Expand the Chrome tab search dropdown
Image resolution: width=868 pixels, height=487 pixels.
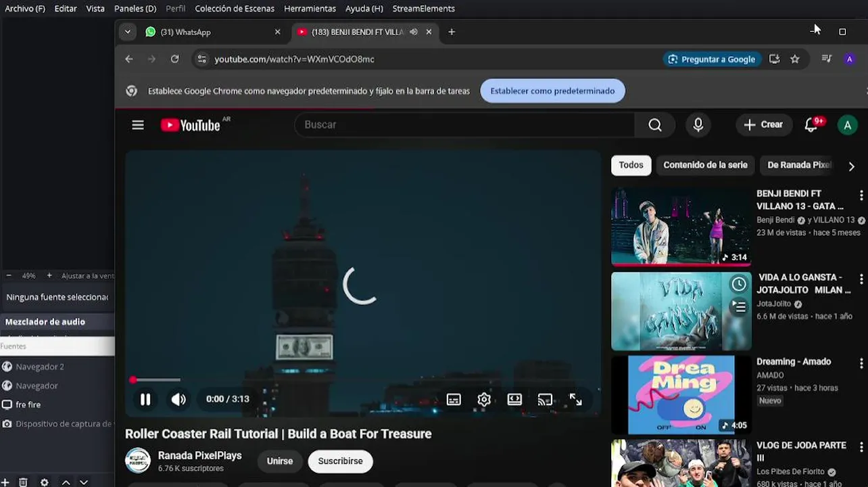(x=127, y=32)
